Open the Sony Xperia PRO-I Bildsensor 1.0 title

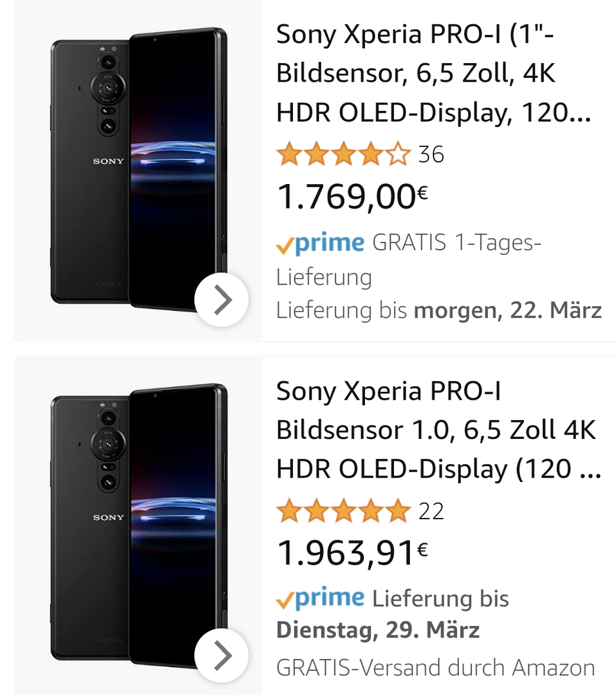(x=438, y=430)
